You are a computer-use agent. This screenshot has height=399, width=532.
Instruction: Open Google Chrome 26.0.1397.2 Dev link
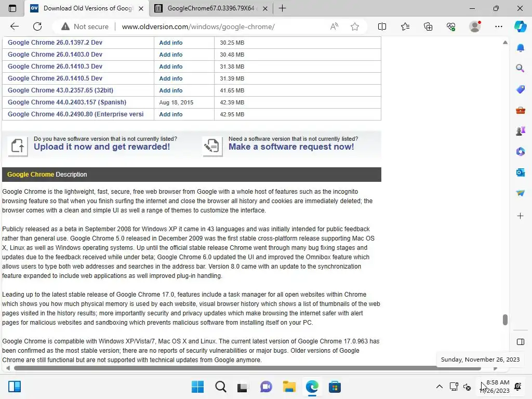coord(55,43)
